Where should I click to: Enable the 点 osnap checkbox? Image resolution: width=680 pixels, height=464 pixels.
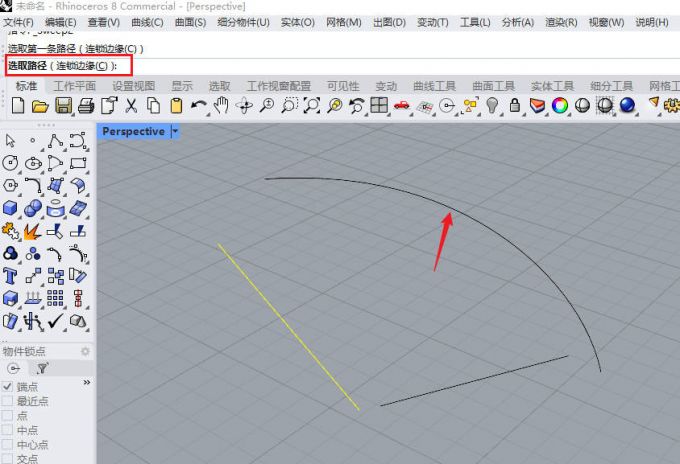coord(7,415)
